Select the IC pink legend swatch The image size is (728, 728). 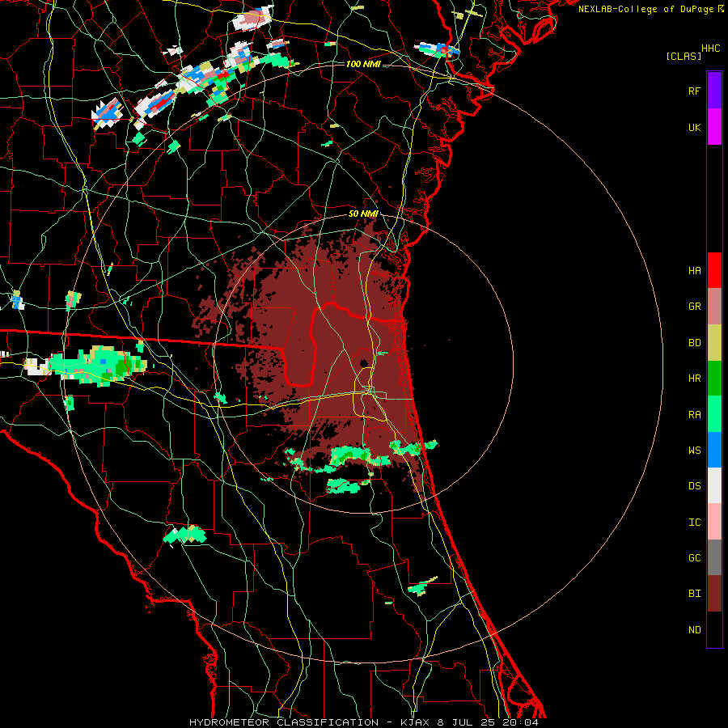point(714,522)
